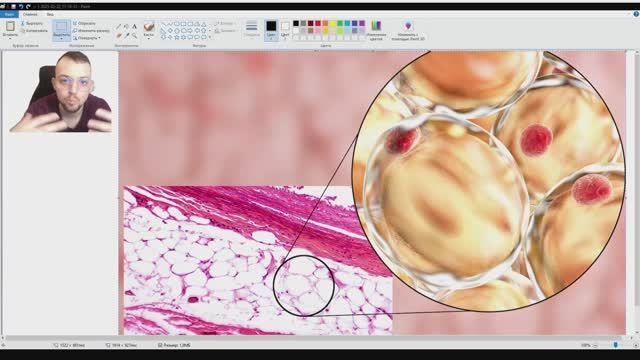Choose the gray palette swatch
Image resolution: width=640 pixels, height=360 pixels.
(303, 23)
